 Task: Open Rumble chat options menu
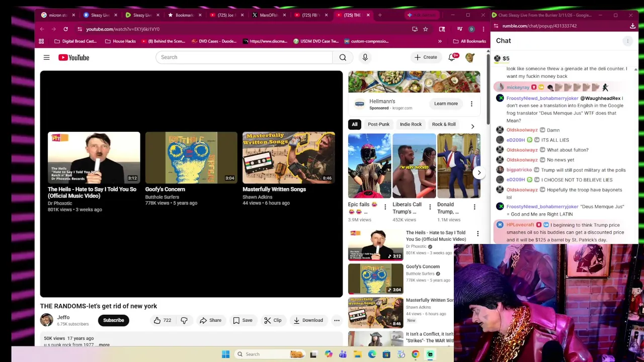[x=627, y=41]
